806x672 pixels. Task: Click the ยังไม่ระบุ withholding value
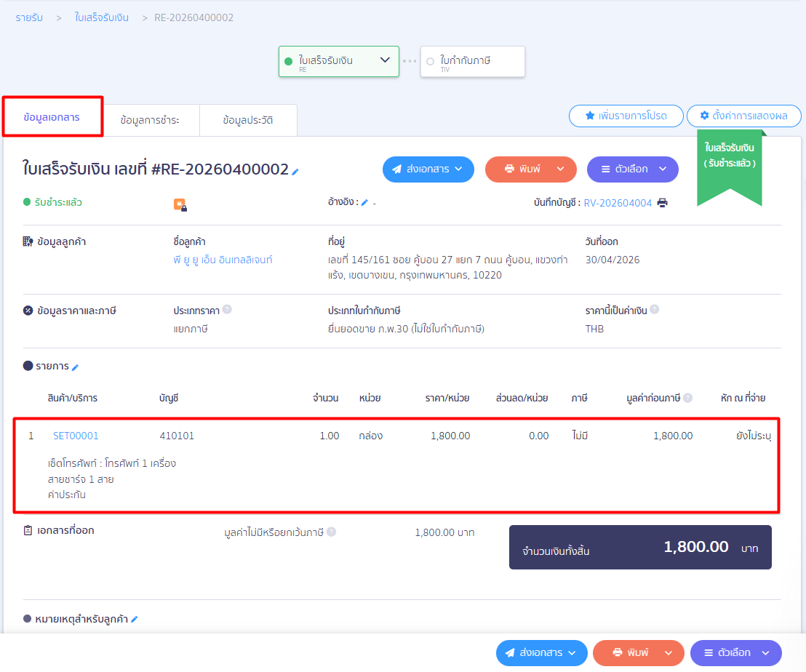[x=753, y=436]
